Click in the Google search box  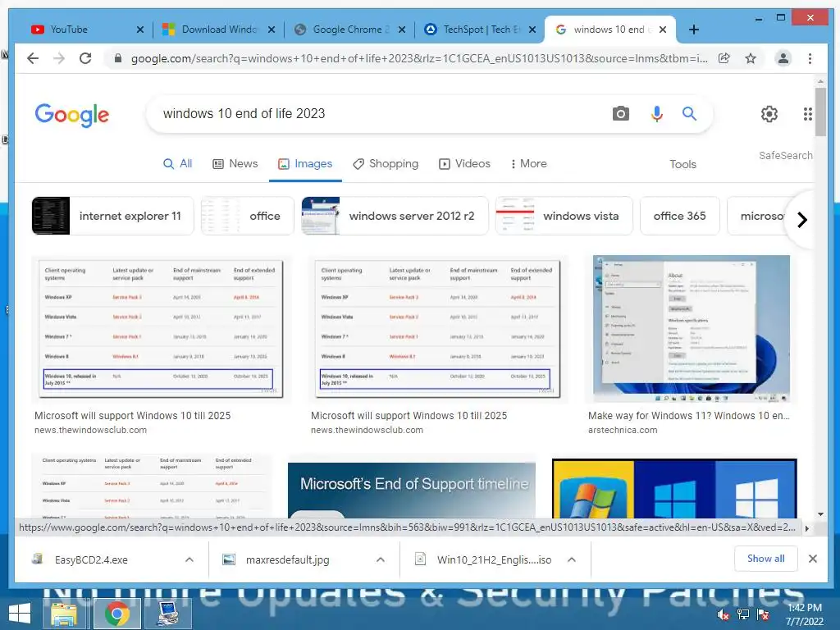coord(375,113)
